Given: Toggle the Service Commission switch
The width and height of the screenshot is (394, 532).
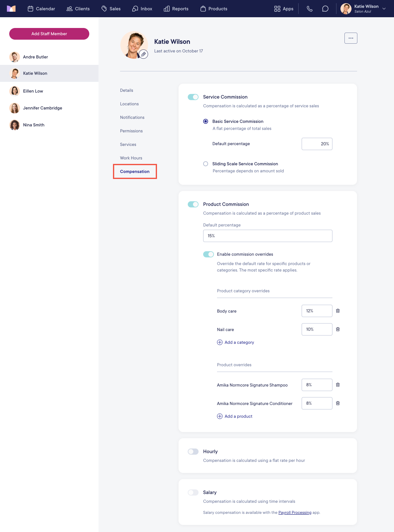Looking at the screenshot, I should pyautogui.click(x=193, y=97).
